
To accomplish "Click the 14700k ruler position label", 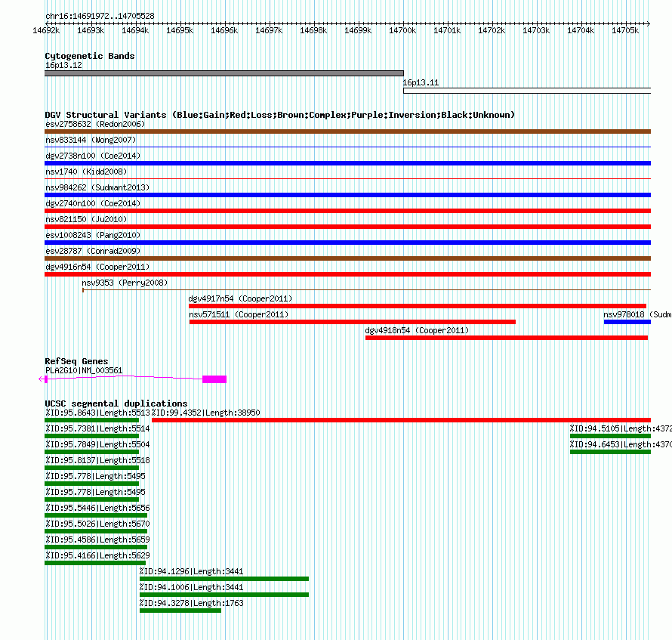I will coord(402,30).
